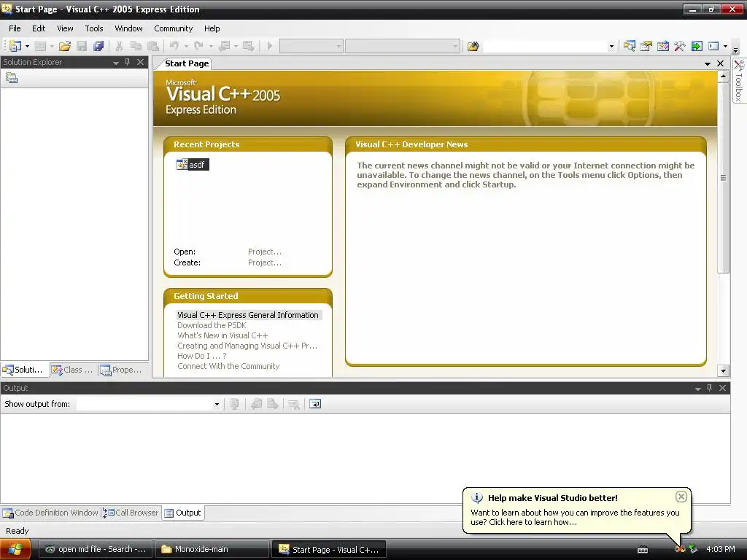Click the Find in Files binoculars icon
The width and height of the screenshot is (747, 560).
pos(473,46)
